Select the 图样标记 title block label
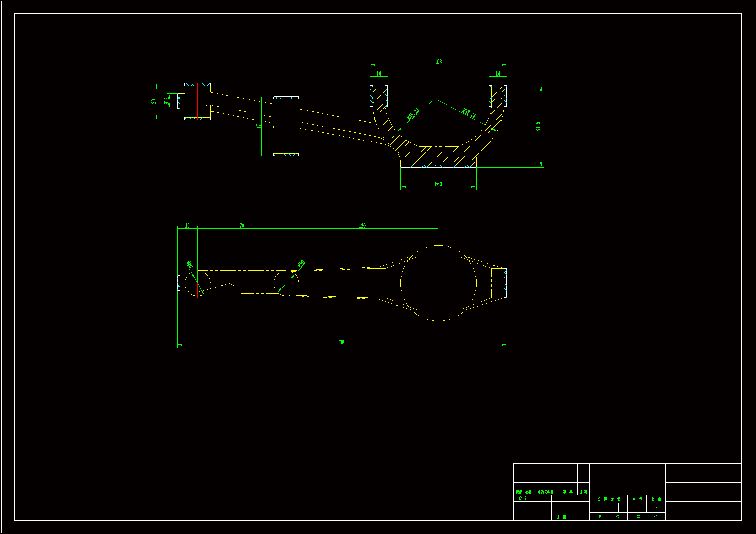The width and height of the screenshot is (756, 534). [609, 499]
